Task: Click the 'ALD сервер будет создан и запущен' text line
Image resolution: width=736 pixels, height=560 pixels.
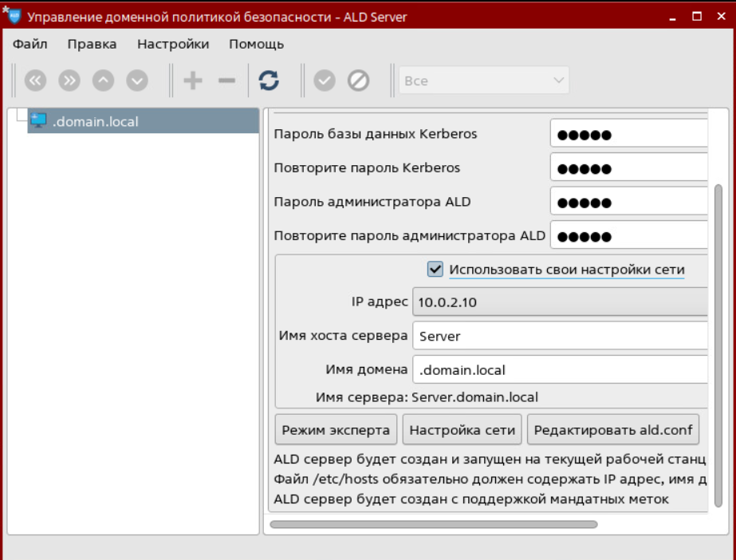Action: 490,459
